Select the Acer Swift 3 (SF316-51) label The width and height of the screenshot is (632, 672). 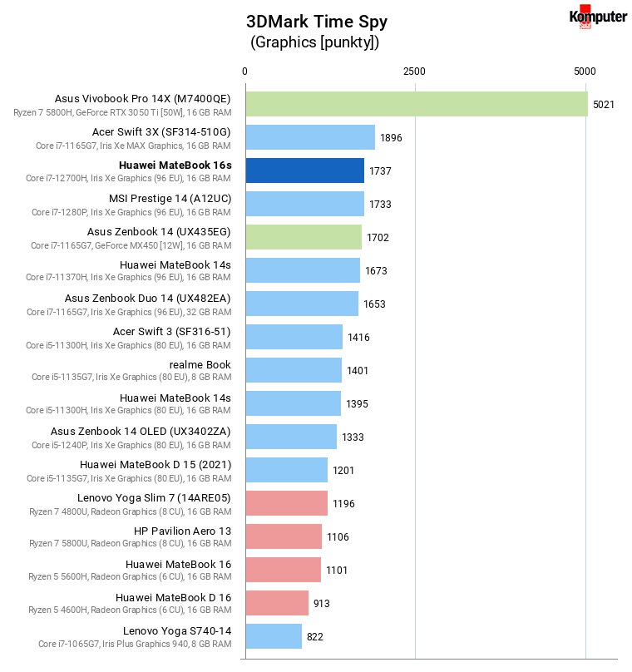[x=172, y=331]
